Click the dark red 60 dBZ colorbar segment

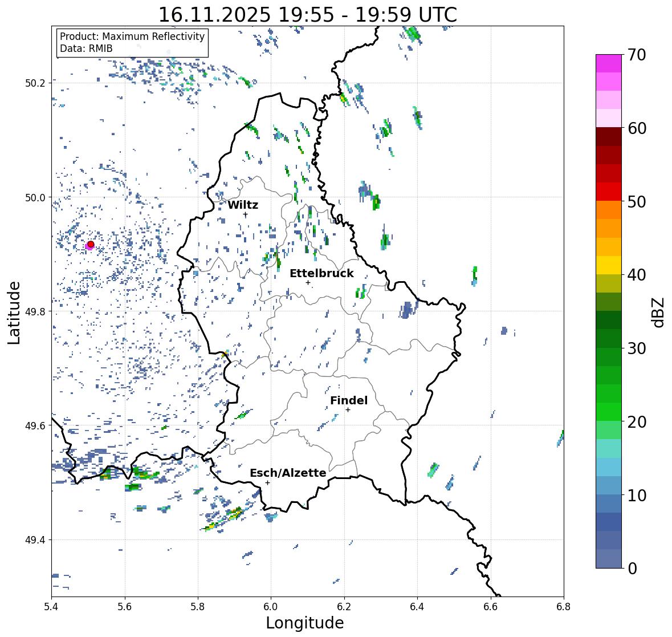609,137
